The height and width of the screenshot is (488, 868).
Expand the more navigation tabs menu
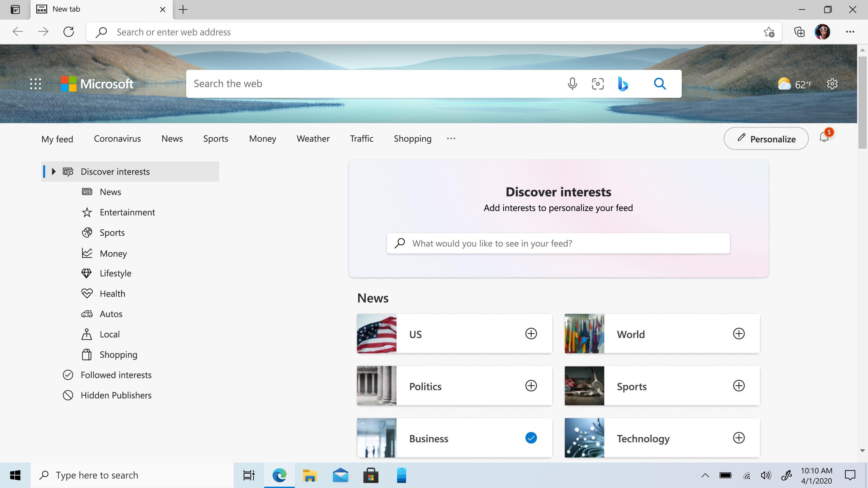(451, 138)
